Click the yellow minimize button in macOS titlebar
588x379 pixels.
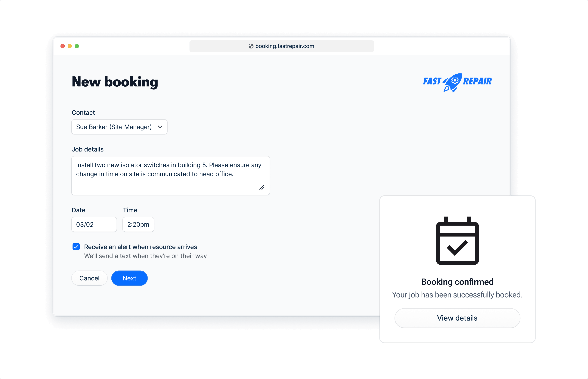pyautogui.click(x=70, y=46)
